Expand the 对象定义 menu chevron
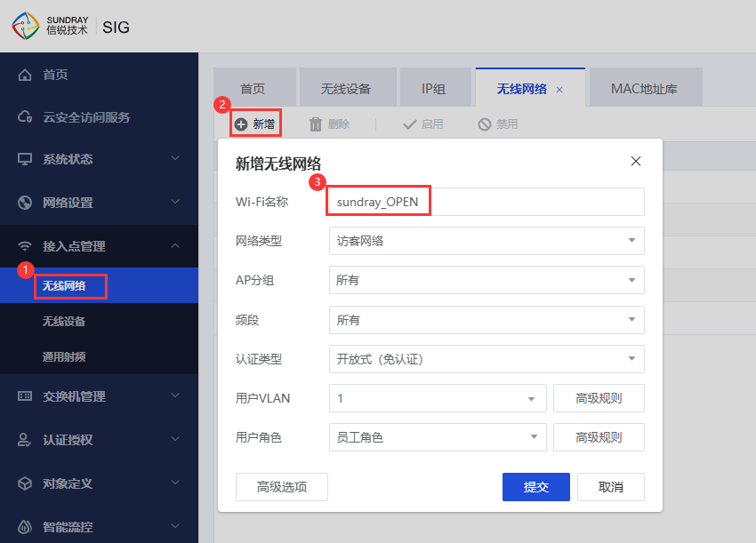 click(175, 483)
